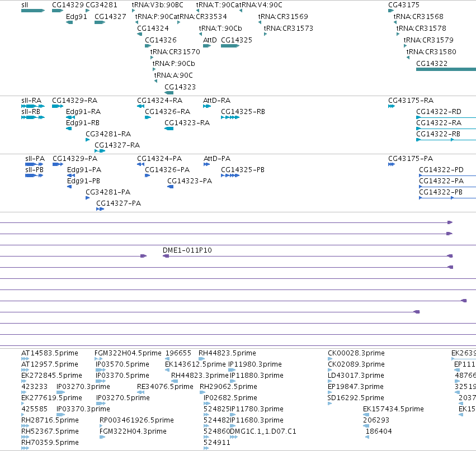Viewport: 476px width, 451px height.
Task: Click cDNA RH44823.5prime
Action: [201, 359]
